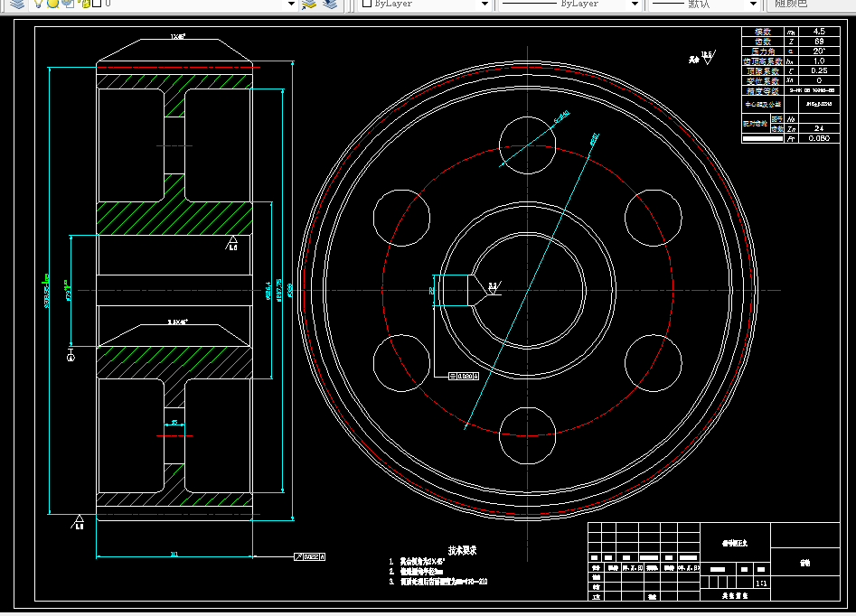The image size is (856, 616).
Task: Select the tooth count value "69"
Action: pyautogui.click(x=819, y=42)
